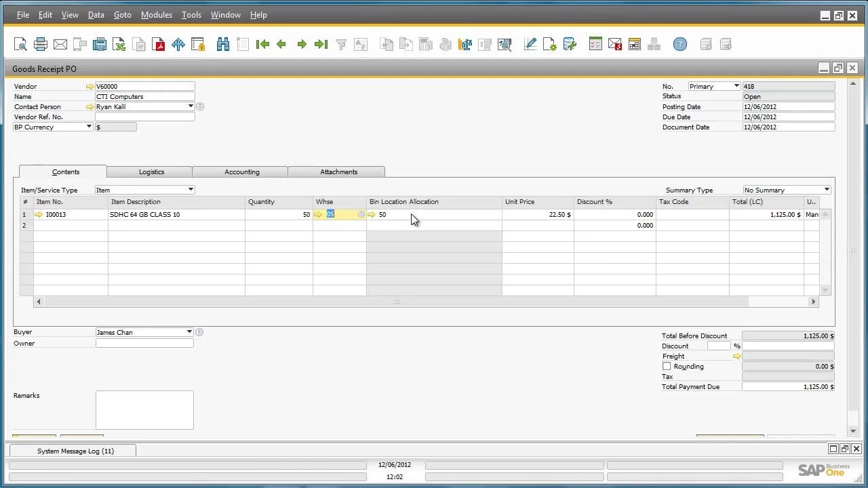Open the Calendar icon in the toolbar

click(x=635, y=45)
